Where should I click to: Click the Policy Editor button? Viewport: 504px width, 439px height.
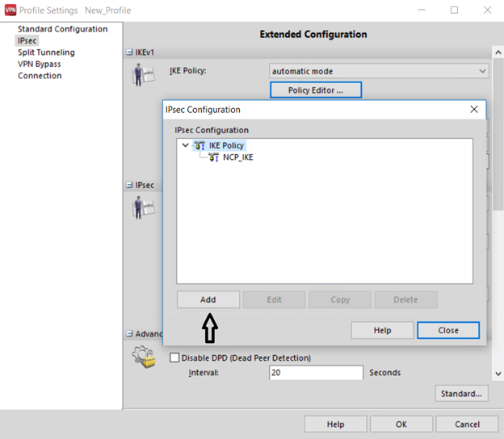pyautogui.click(x=316, y=90)
